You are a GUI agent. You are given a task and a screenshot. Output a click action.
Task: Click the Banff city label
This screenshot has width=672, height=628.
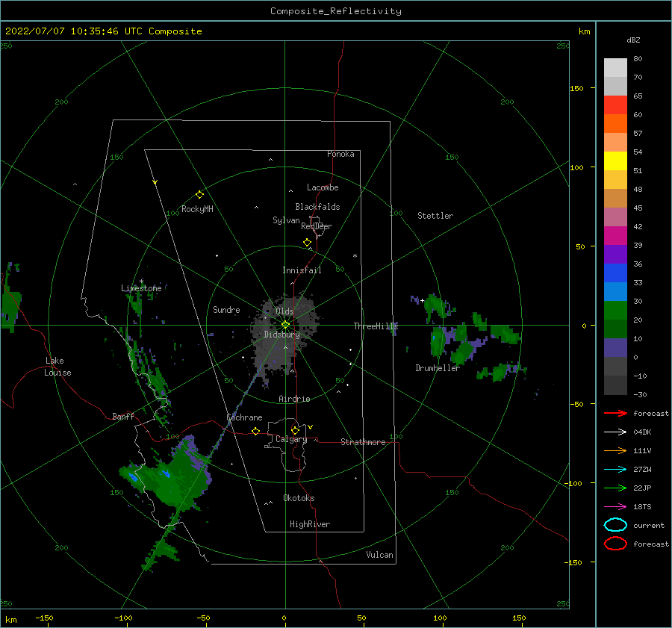pos(123,416)
